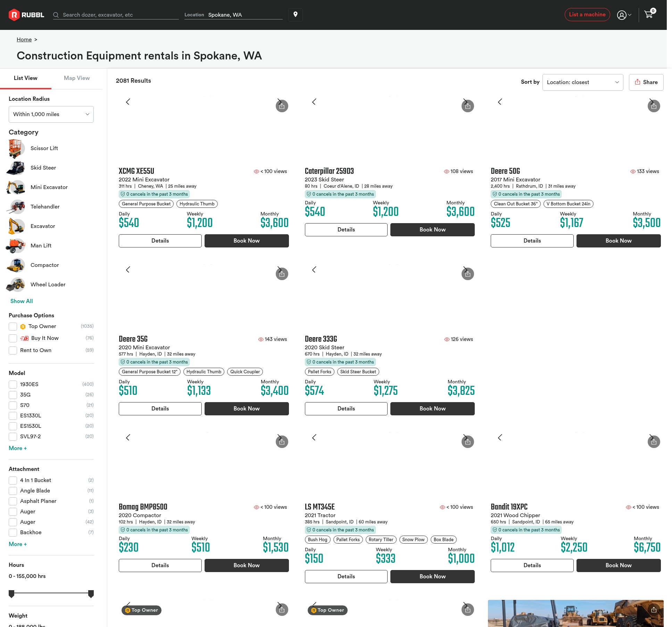This screenshot has height=627, width=672.
Task: Share the Deere 50G listing
Action: [654, 106]
